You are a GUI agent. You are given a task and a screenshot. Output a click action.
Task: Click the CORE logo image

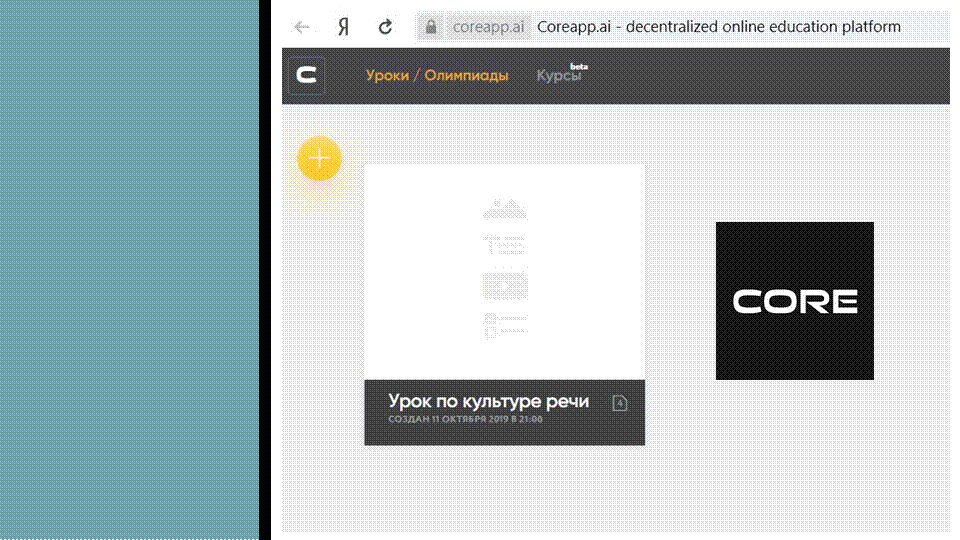point(795,301)
